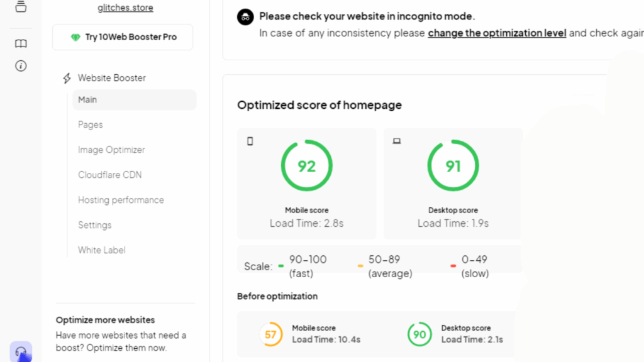Open the headset support chat icon at bottom left
Screen dimensions: 644x362
click(x=21, y=351)
